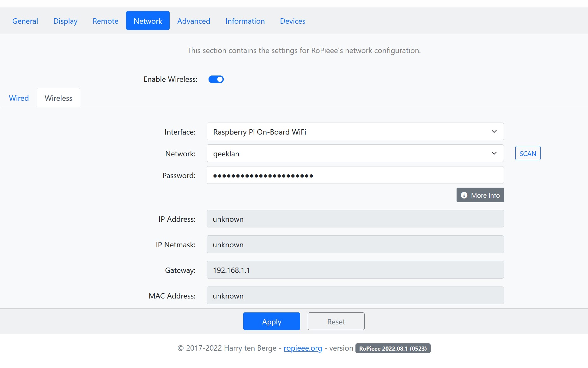
Task: Select the Network tab
Action: point(148,21)
